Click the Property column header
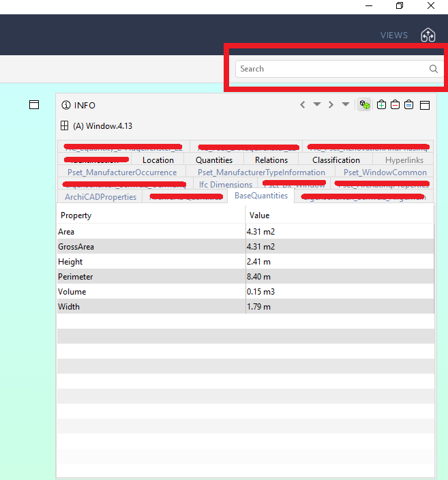 pyautogui.click(x=151, y=215)
